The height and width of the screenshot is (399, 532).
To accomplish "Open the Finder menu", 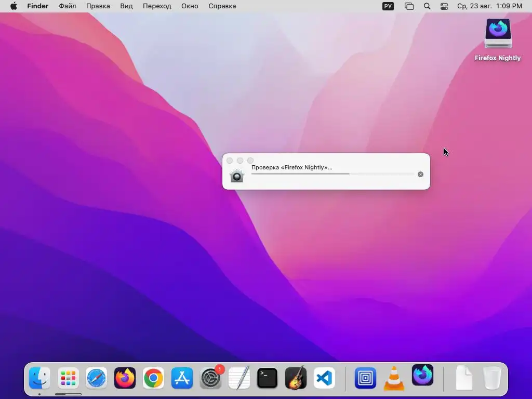I will pos(37,6).
